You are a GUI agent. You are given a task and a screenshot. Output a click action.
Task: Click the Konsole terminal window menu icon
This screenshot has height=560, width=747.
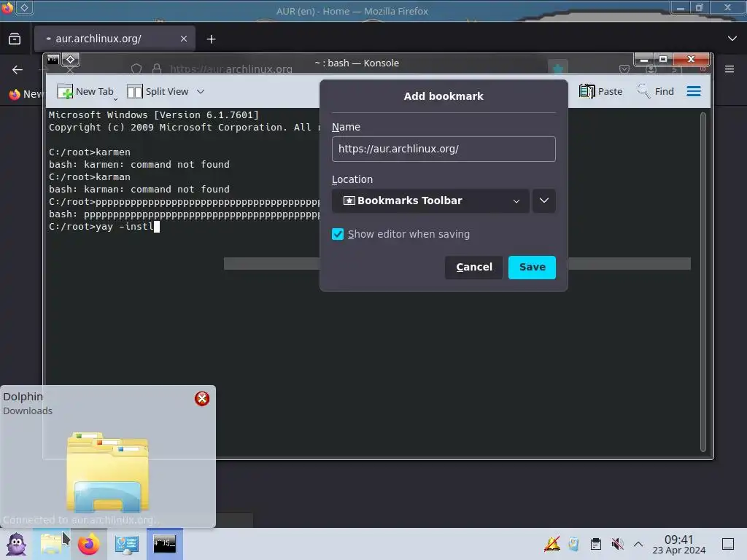53,60
